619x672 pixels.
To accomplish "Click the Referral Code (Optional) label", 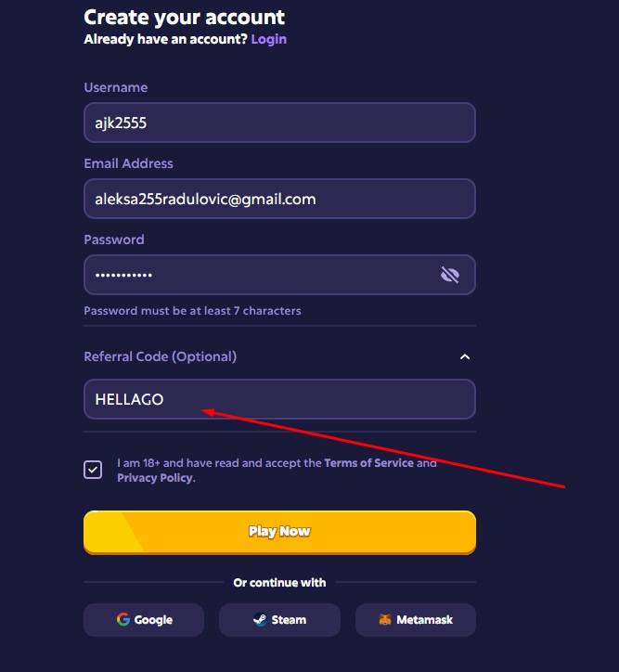I will [160, 356].
